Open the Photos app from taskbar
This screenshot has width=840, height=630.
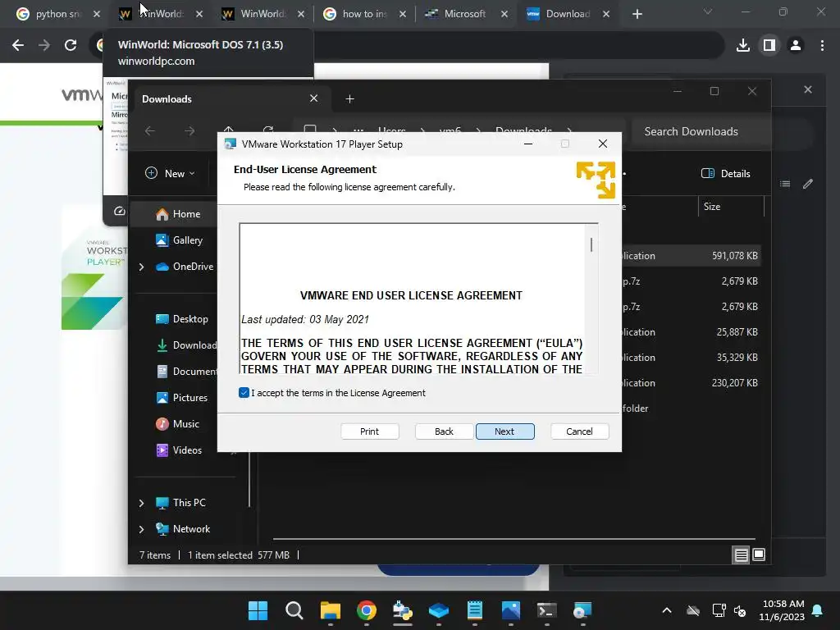pos(510,610)
